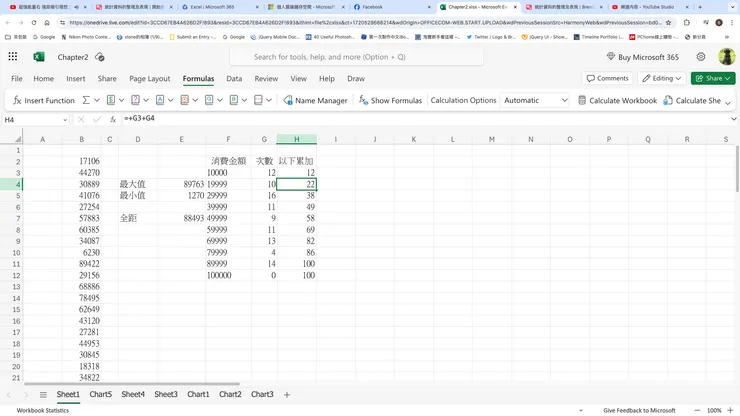This screenshot has height=416, width=740.
Task: Open the Logical functions book icon
Action: [x=135, y=100]
